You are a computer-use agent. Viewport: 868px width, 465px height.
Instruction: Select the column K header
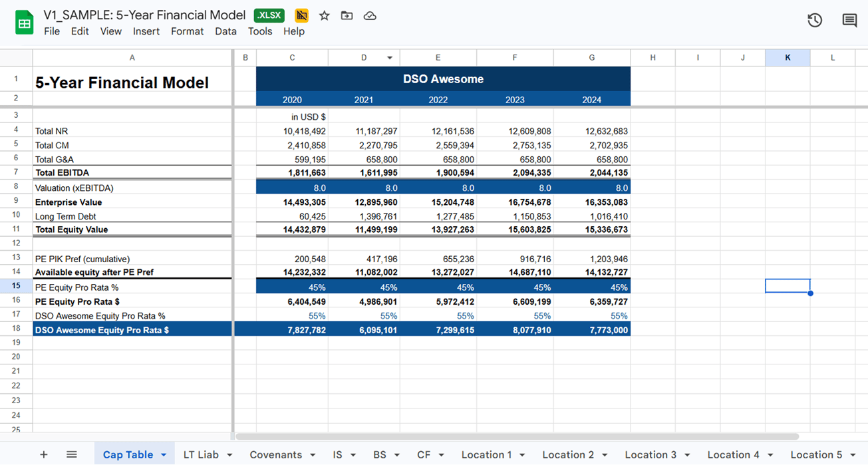click(788, 58)
